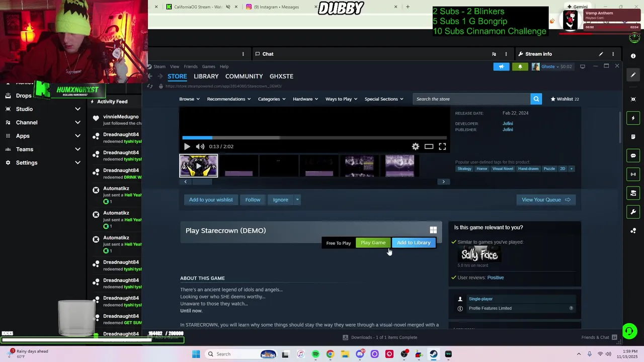
Task: Click the Follow button
Action: pos(253,200)
